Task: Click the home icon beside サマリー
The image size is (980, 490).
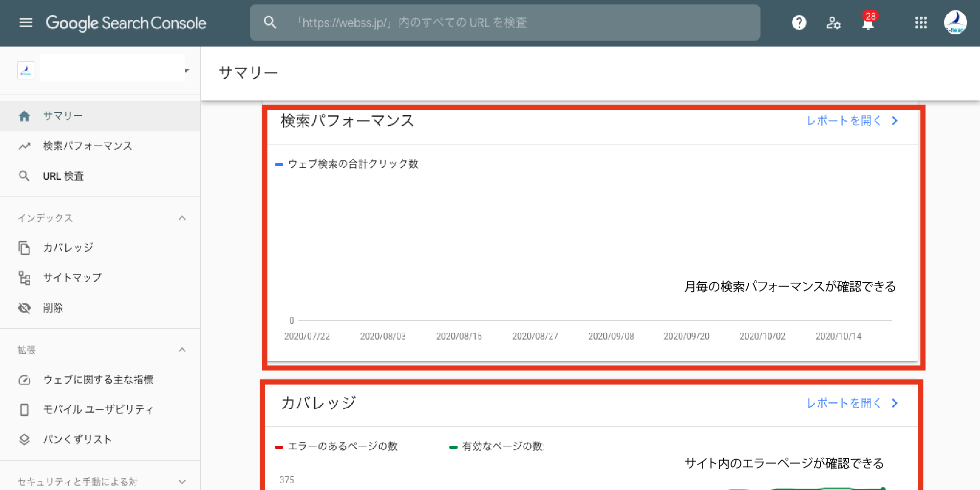Action: click(24, 116)
